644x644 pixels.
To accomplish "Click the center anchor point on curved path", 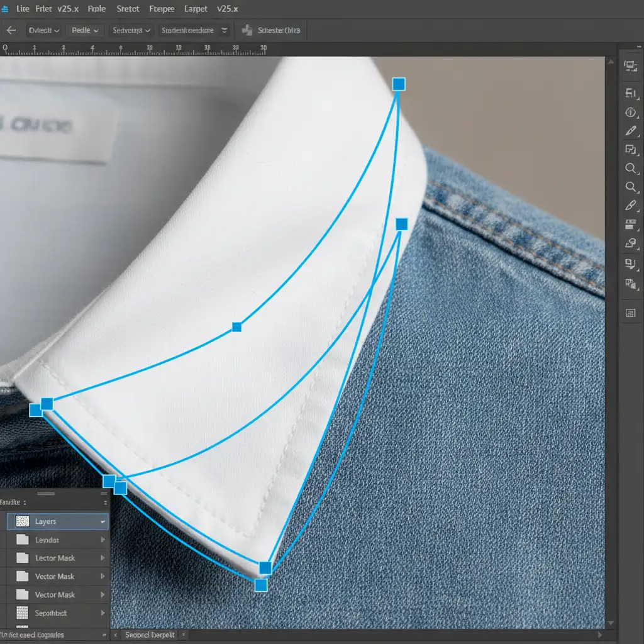I will tap(236, 327).
